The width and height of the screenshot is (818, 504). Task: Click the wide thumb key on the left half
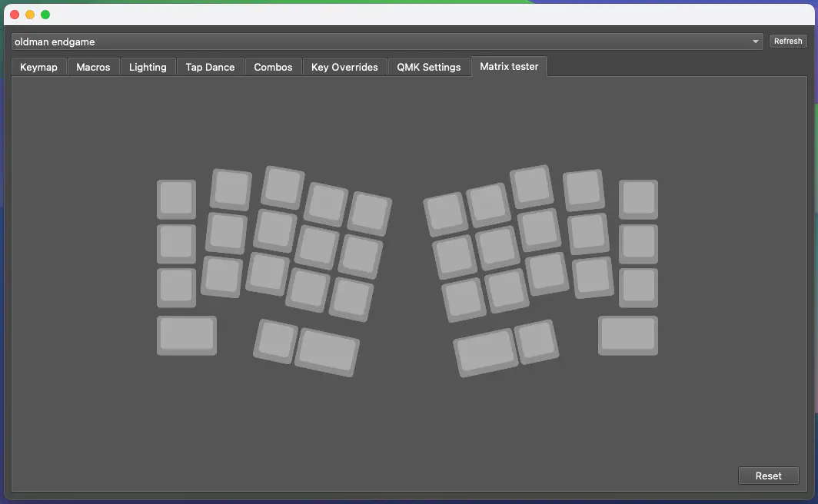coord(328,352)
